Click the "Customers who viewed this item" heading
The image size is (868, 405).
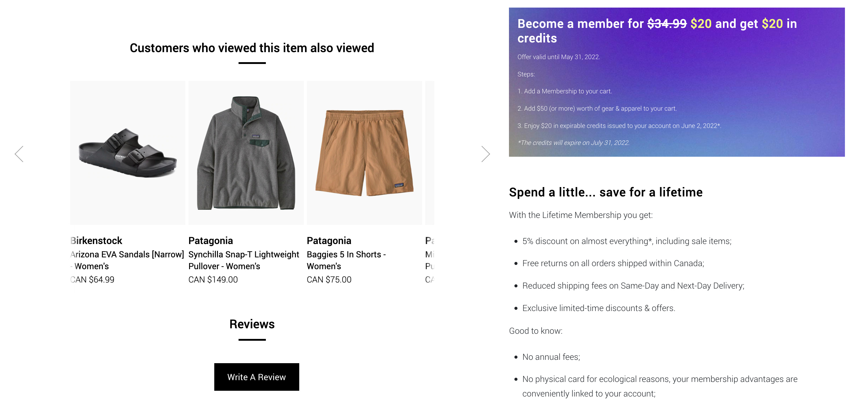click(x=252, y=48)
